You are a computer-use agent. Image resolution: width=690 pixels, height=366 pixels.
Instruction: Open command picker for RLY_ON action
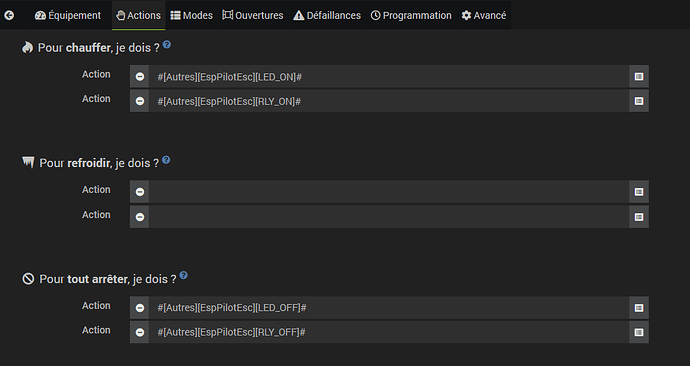click(639, 101)
